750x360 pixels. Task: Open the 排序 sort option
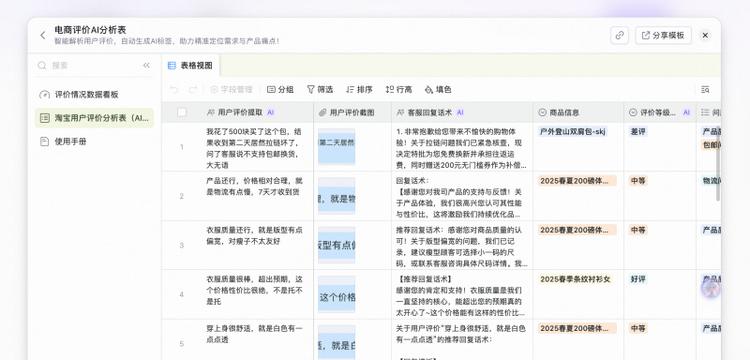pyautogui.click(x=359, y=89)
